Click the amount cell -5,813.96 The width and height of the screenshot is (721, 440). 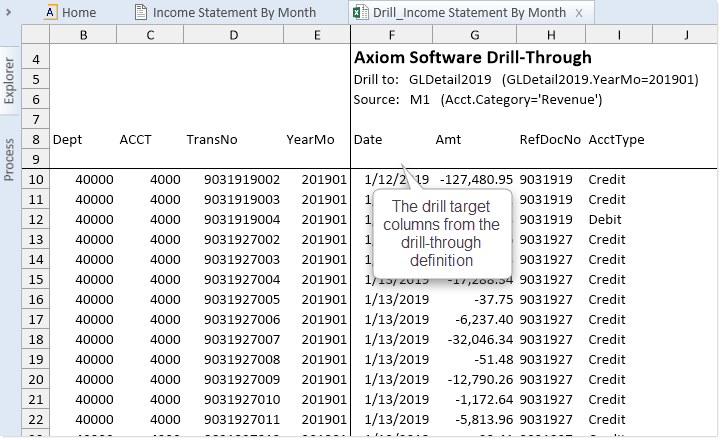(x=484, y=420)
